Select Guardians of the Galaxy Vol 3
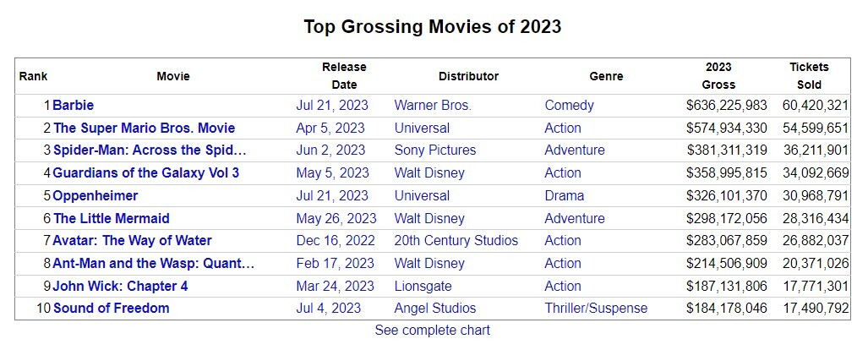Image resolution: width=868 pixels, height=350 pixels. pos(145,173)
